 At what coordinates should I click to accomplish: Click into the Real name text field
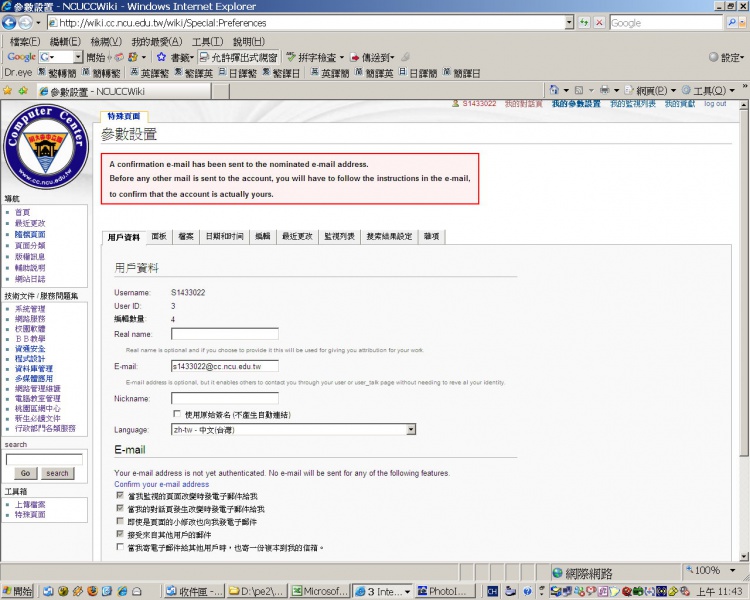click(x=224, y=334)
